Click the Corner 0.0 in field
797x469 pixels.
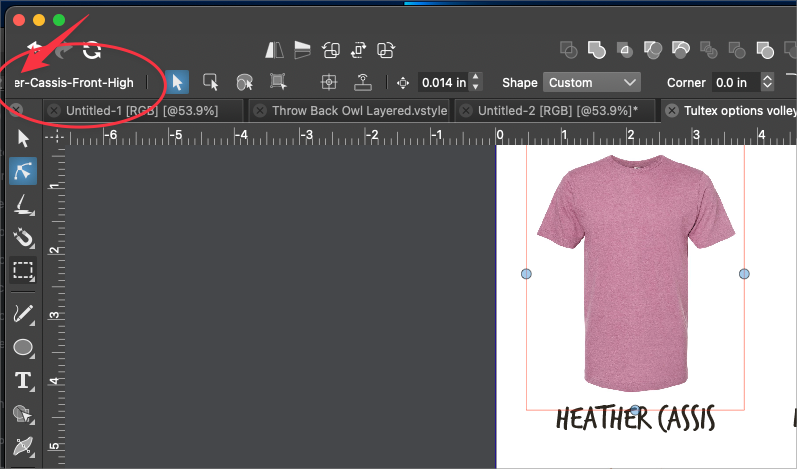point(735,82)
